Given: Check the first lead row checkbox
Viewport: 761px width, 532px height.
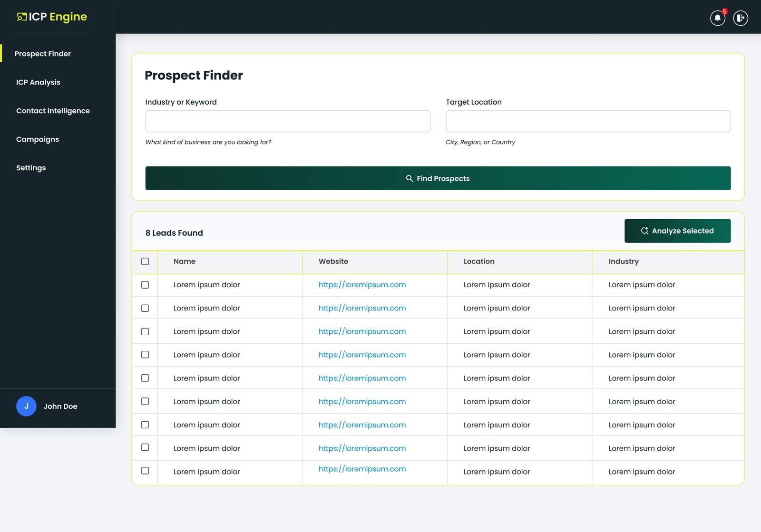Looking at the screenshot, I should coord(145,285).
